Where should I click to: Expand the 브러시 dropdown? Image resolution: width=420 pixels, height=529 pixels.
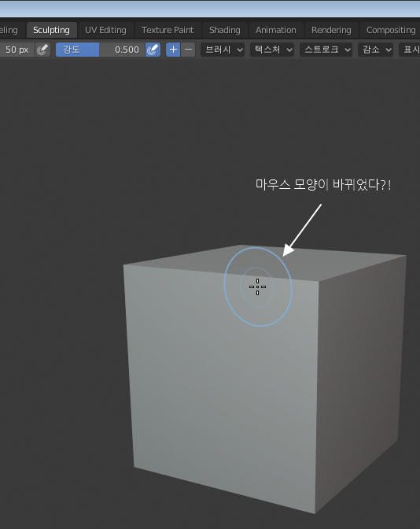(x=223, y=50)
